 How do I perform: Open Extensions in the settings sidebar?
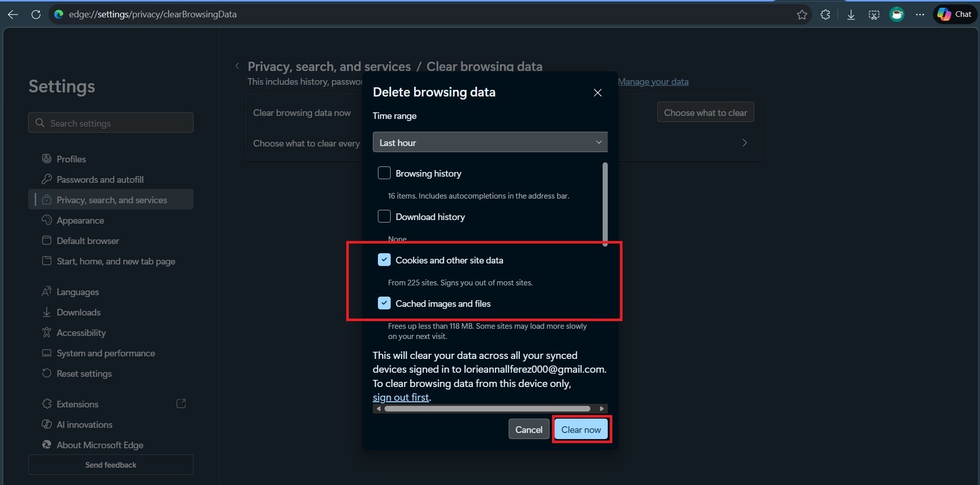(x=111, y=404)
